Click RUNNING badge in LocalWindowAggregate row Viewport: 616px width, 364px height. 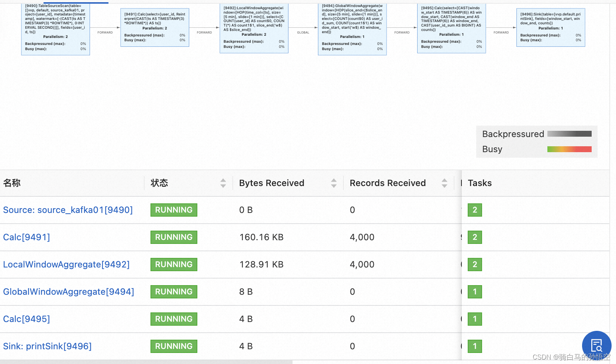(174, 265)
